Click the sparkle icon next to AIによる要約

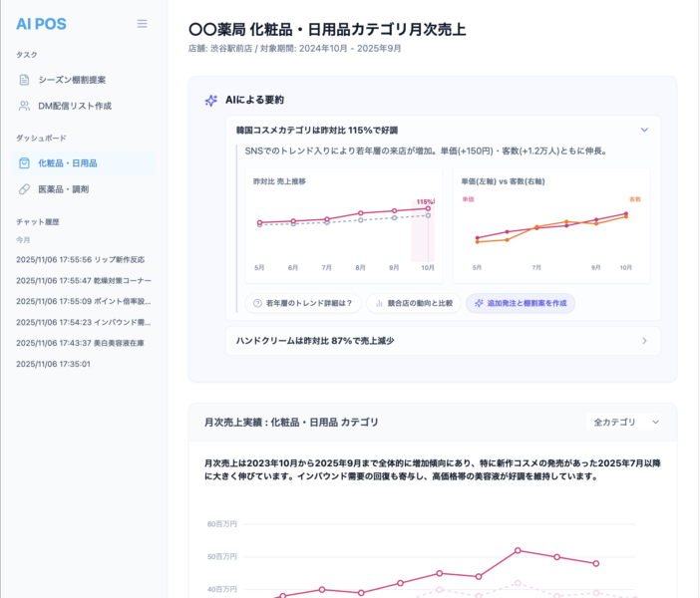[210, 101]
